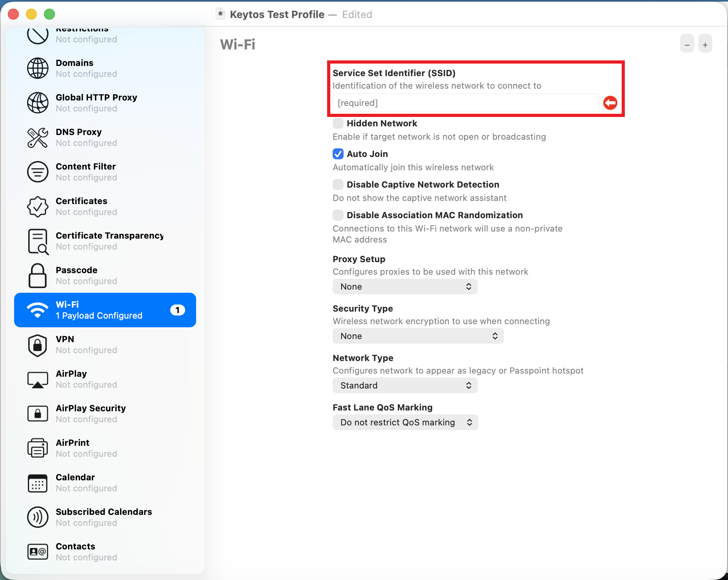This screenshot has width=728, height=580.
Task: Click the Wi-Fi payload count badge
Action: [178, 310]
